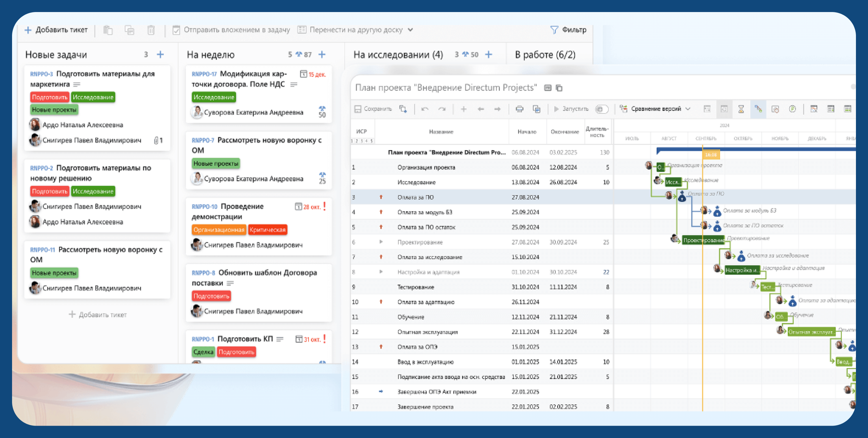The image size is (868, 438).
Task: Expand the Проектирование task row triangle
Action: point(381,242)
